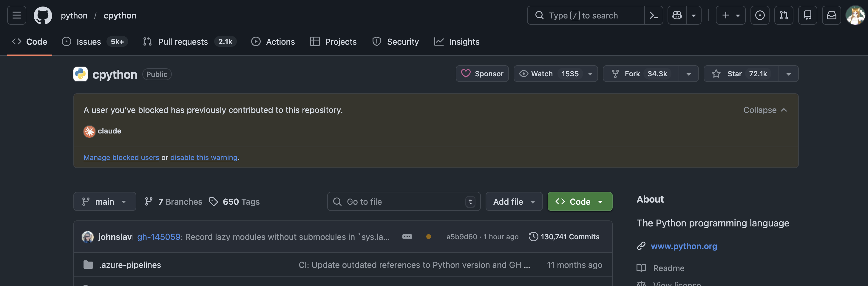
Task: Star the cpython repository
Action: 741,74
